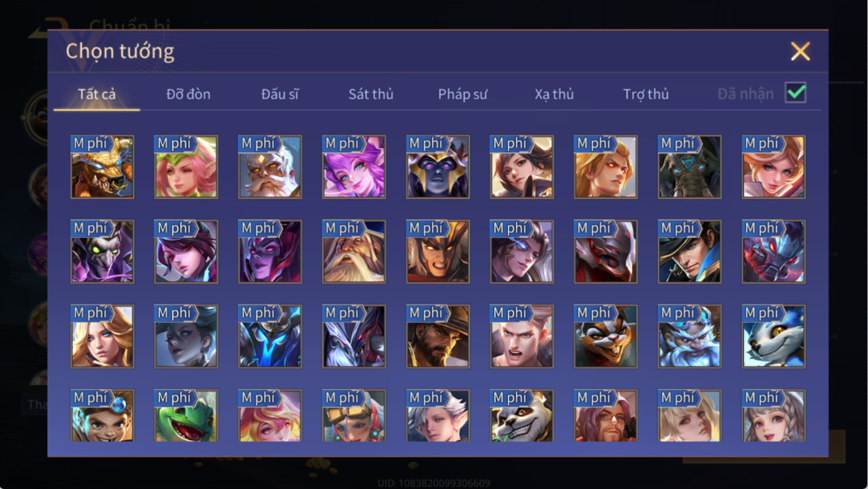868x489 pixels.
Task: Switch to the Đỡ đòn tab
Action: click(188, 95)
